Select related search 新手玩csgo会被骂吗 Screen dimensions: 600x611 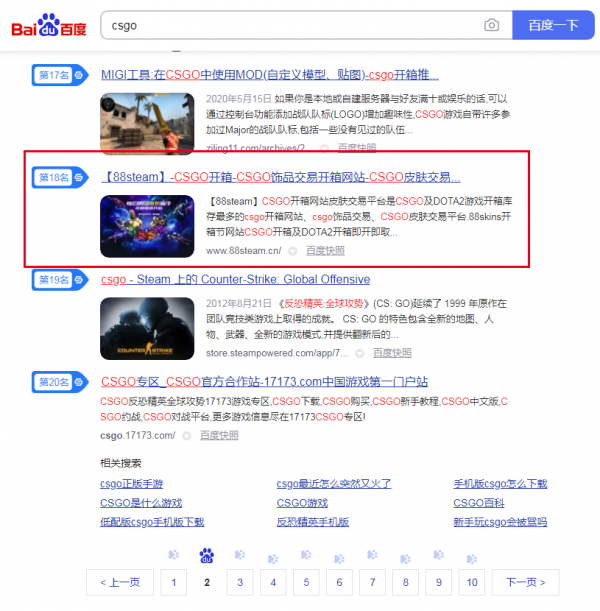click(500, 522)
